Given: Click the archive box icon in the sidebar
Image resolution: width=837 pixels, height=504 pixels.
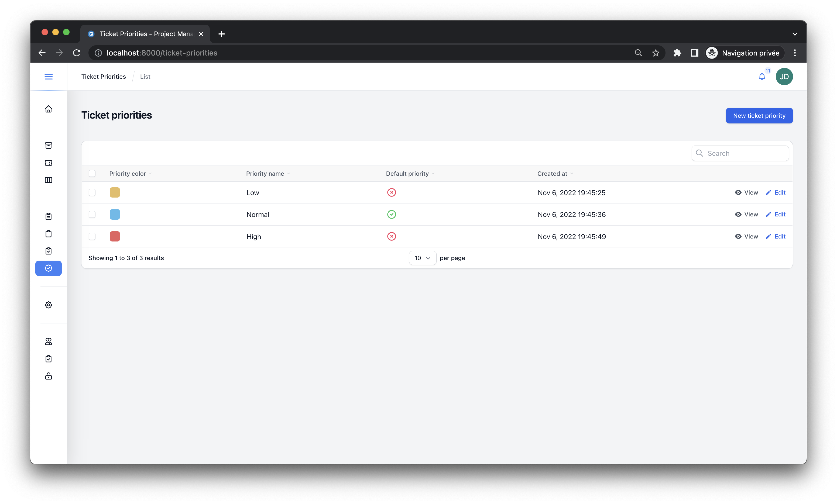Looking at the screenshot, I should point(49,145).
